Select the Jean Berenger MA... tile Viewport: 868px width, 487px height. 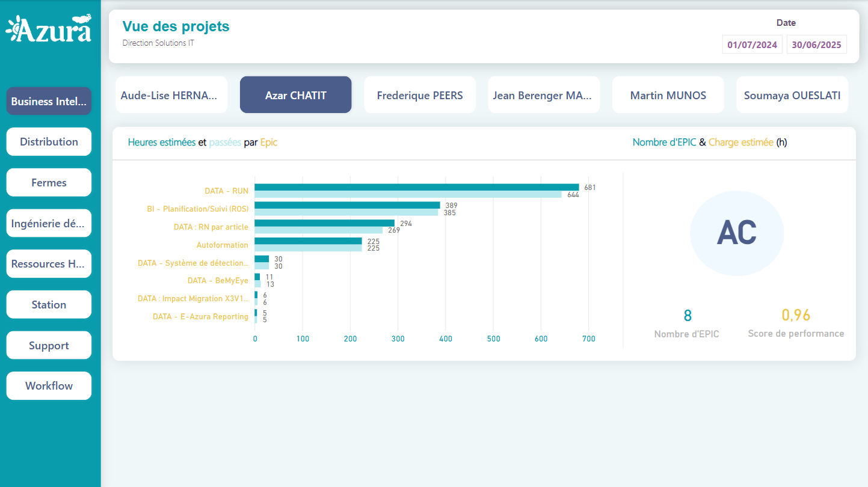[544, 95]
